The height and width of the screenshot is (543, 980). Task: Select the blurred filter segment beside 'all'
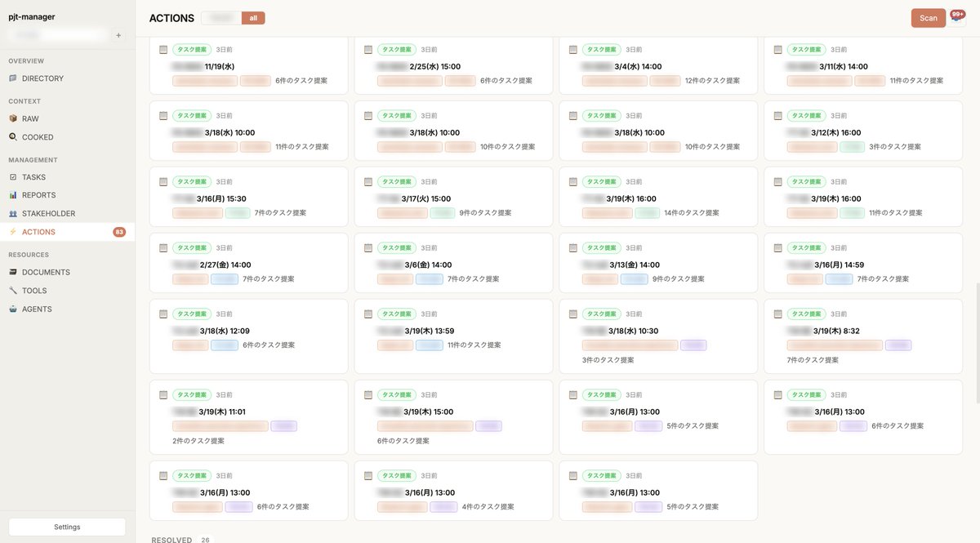[x=221, y=18]
